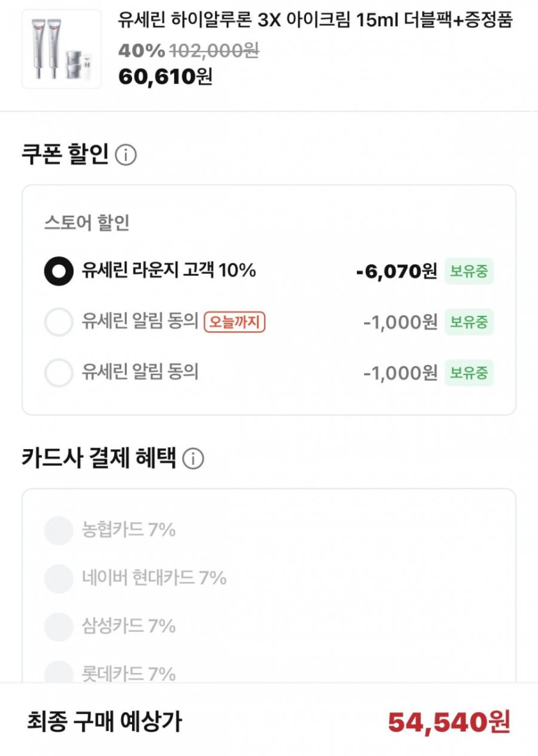
Task: Tap the 최종 구매 예상가 label
Action: tap(104, 722)
